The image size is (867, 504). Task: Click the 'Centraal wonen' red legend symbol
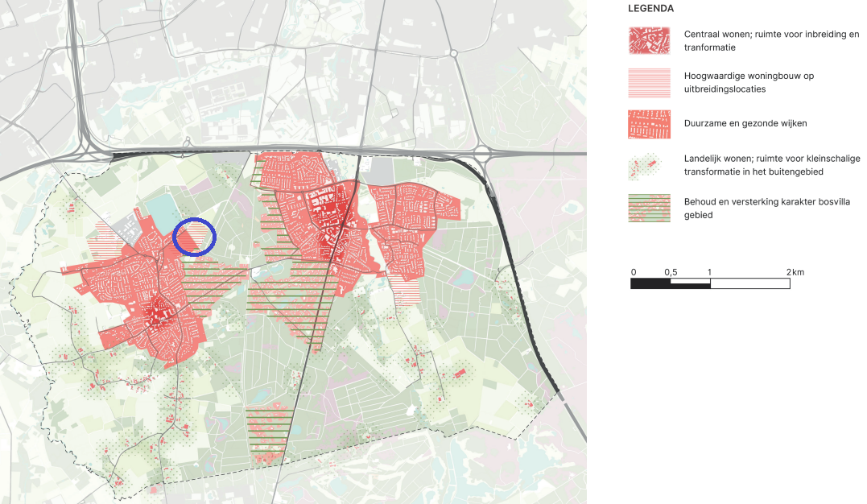649,40
